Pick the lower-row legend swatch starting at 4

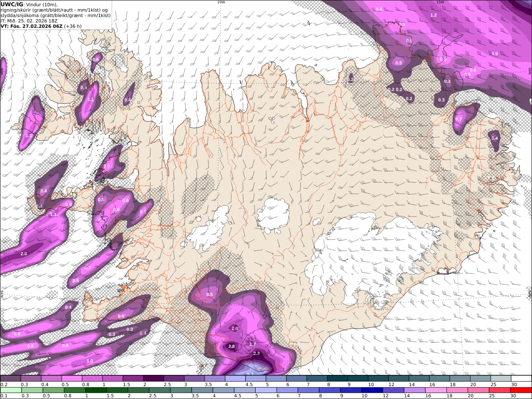pyautogui.click(x=224, y=390)
